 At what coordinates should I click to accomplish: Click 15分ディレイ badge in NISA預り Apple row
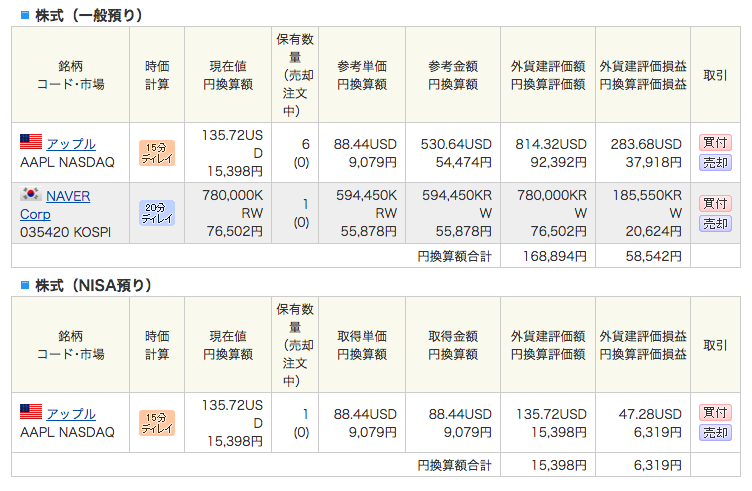pyautogui.click(x=157, y=423)
